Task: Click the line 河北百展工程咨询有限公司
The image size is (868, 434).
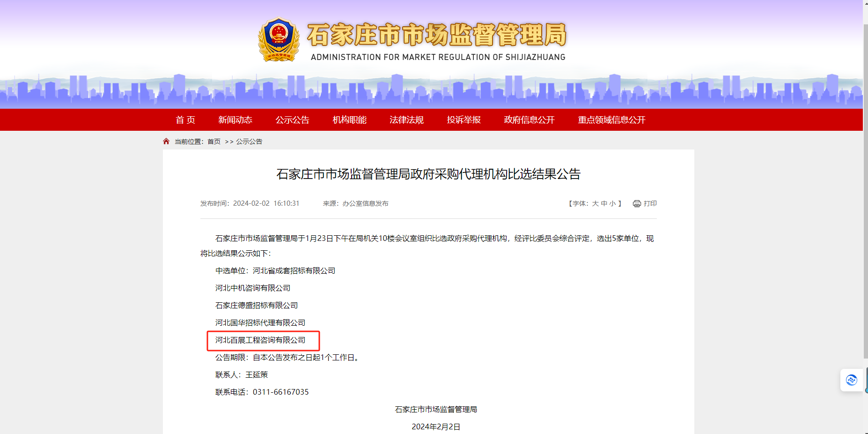Action: [260, 340]
